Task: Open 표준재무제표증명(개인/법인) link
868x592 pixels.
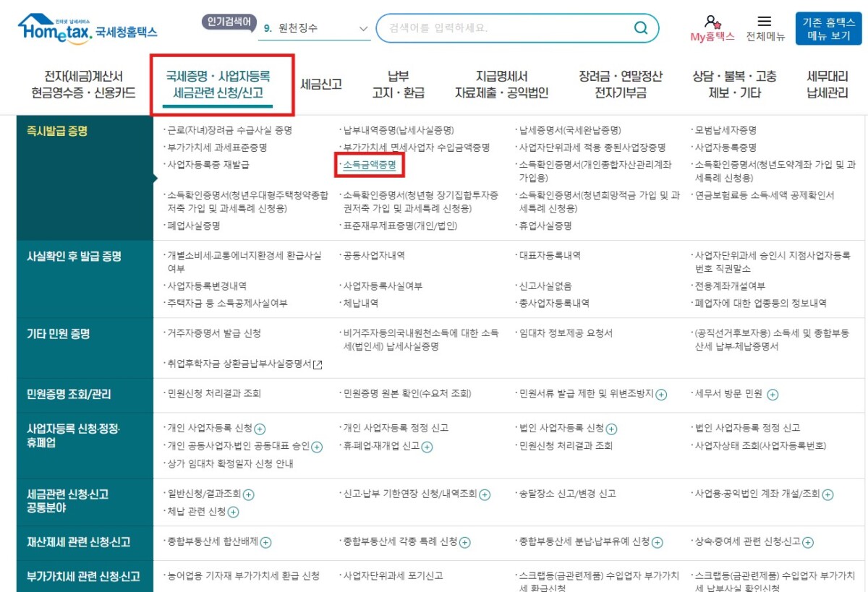Action: [400, 226]
